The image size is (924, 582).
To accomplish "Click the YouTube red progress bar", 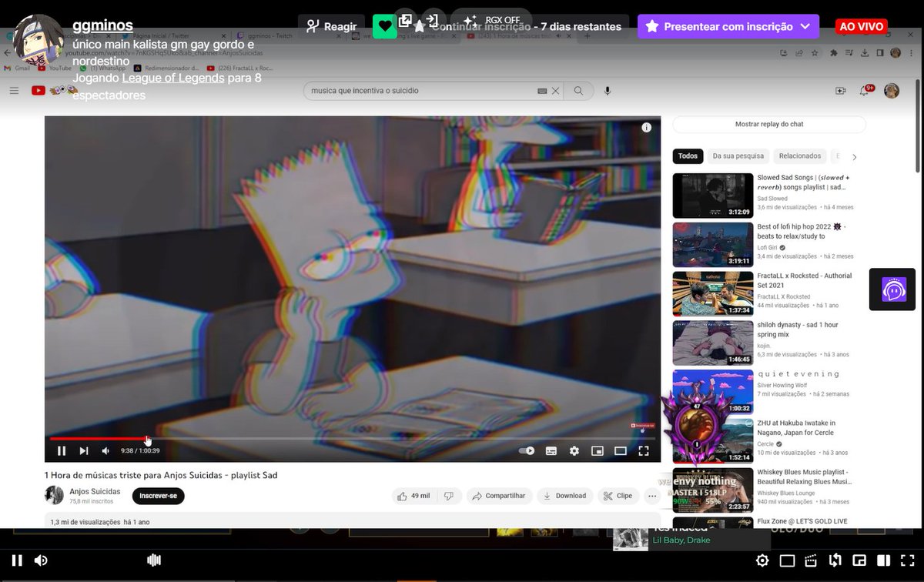I will [x=99, y=439].
